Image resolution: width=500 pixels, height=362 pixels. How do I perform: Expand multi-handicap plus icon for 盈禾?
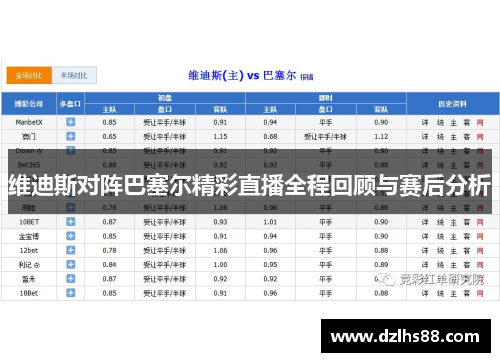pyautogui.click(x=71, y=279)
